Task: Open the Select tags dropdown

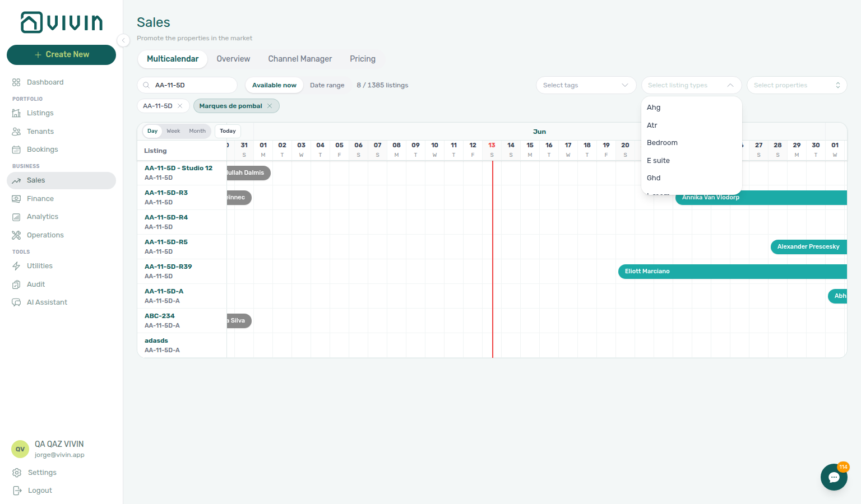Action: (x=586, y=85)
